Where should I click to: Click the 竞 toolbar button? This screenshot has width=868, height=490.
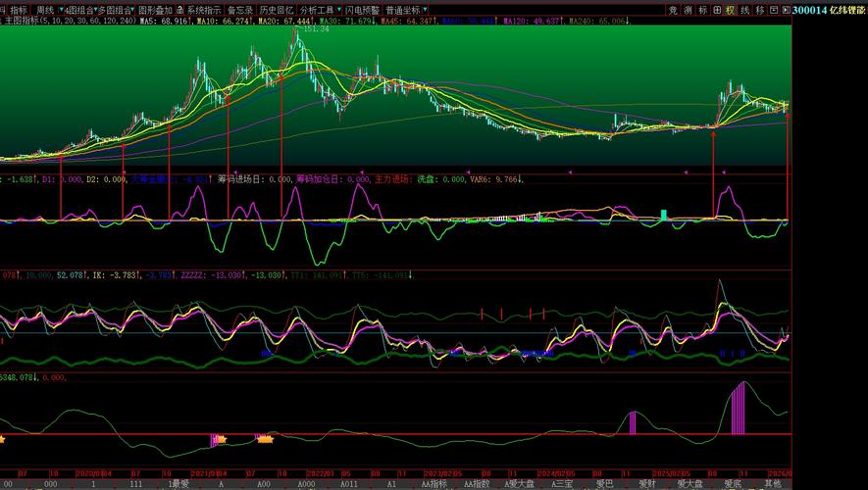click(x=673, y=10)
